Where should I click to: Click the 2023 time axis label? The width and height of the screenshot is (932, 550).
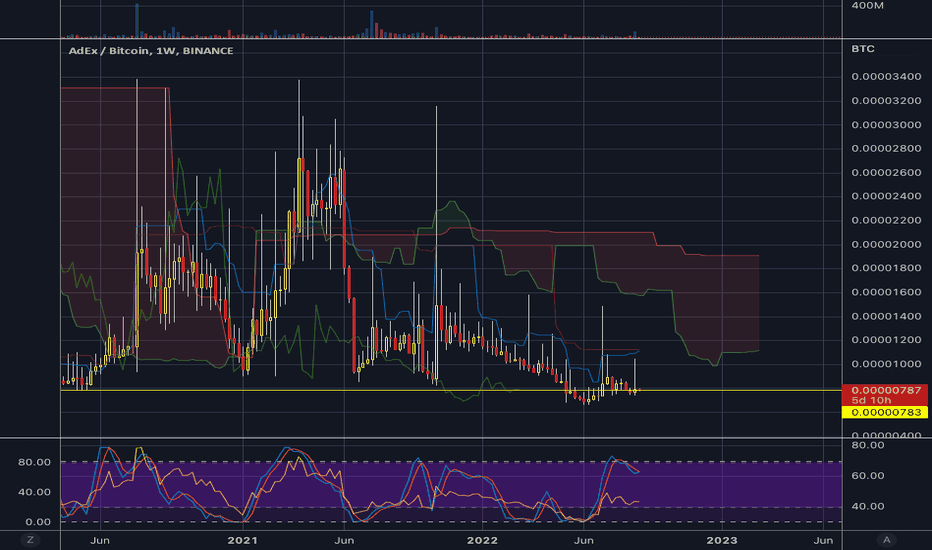[722, 540]
